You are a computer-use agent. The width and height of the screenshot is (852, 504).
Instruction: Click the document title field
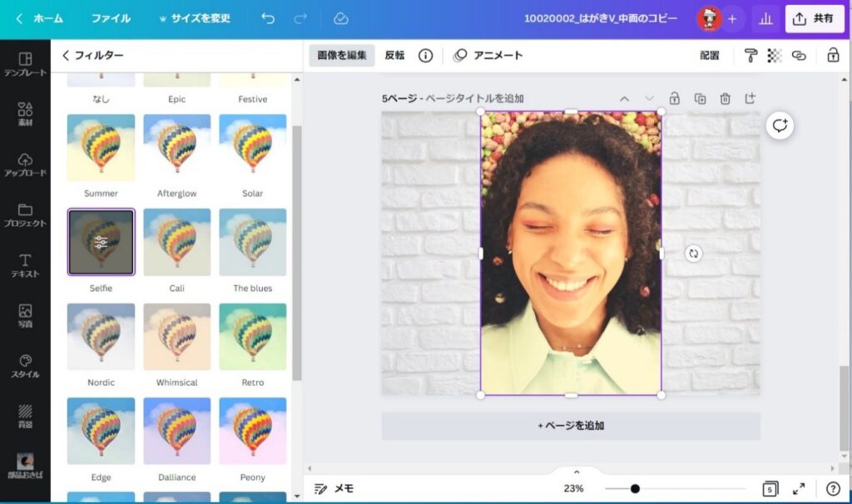pos(601,18)
